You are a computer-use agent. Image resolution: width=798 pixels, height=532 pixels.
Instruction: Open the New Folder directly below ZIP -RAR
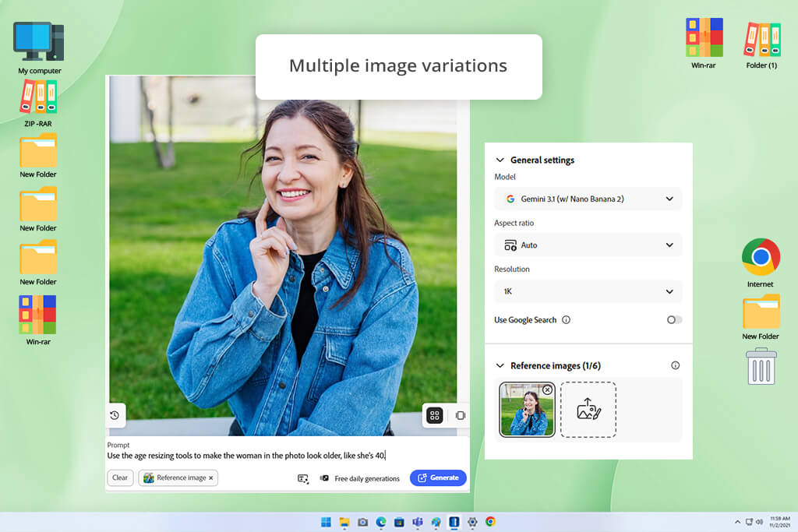coord(38,156)
